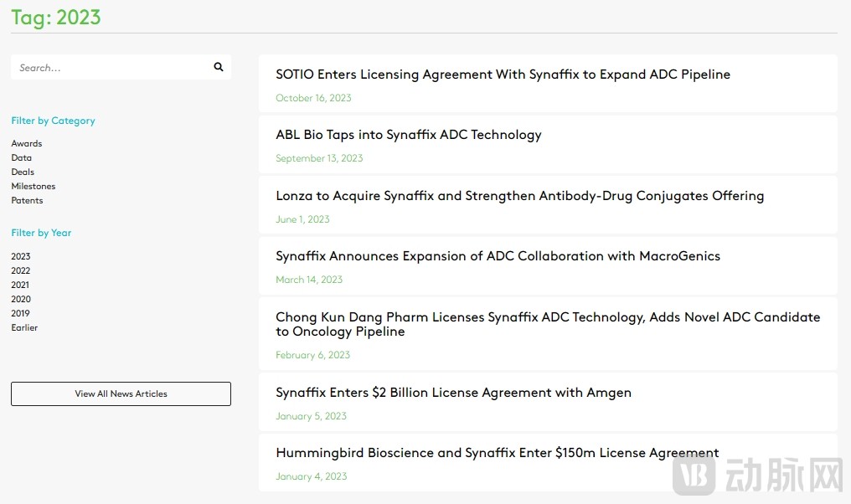Image resolution: width=851 pixels, height=504 pixels.
Task: Show Milestones category articles
Action: click(34, 186)
